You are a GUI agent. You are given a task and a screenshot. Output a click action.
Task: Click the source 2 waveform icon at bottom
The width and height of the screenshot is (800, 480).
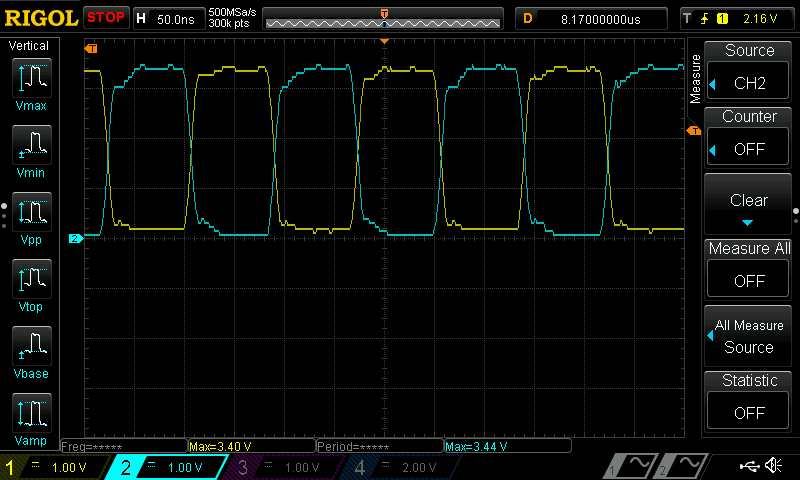point(682,465)
